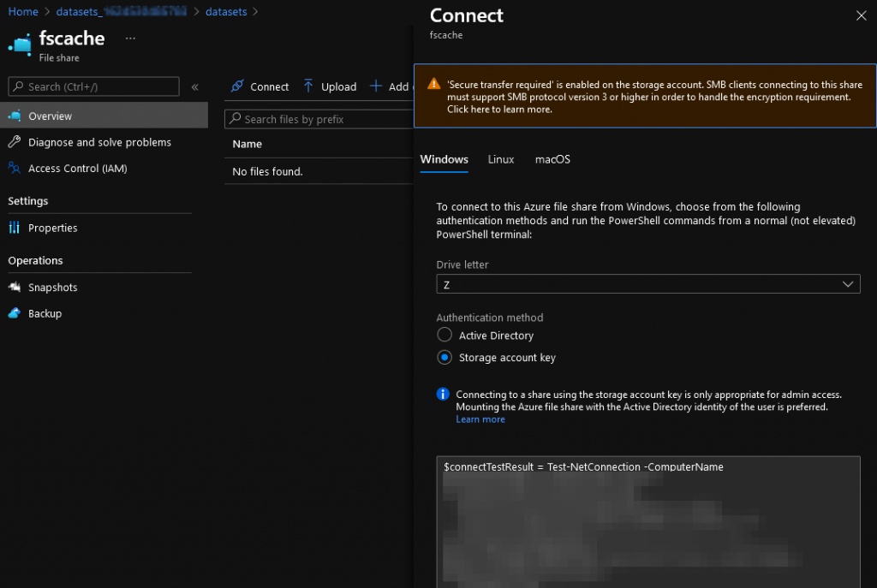Click the Connect plug icon in toolbar
This screenshot has height=588, width=877.
point(237,86)
